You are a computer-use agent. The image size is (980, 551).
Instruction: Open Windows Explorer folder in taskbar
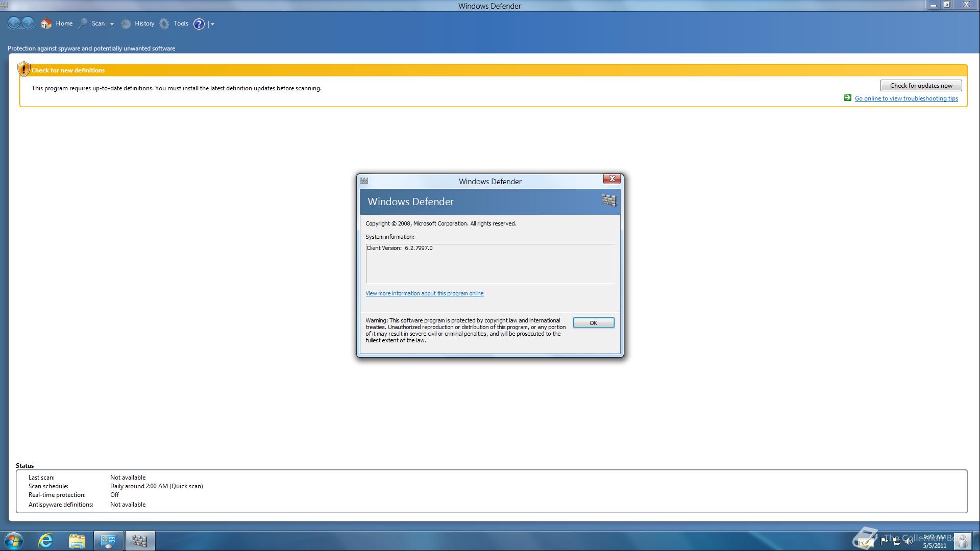coord(77,541)
